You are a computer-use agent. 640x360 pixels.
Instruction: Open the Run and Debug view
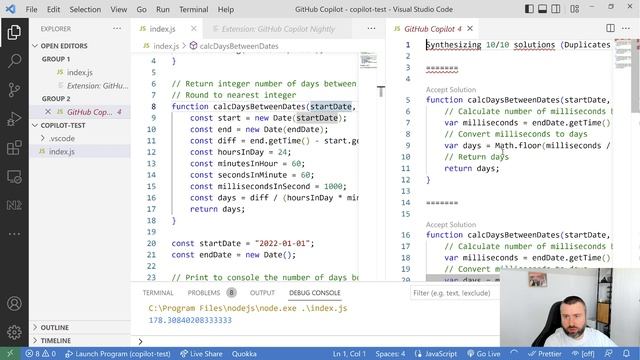pyautogui.click(x=14, y=119)
